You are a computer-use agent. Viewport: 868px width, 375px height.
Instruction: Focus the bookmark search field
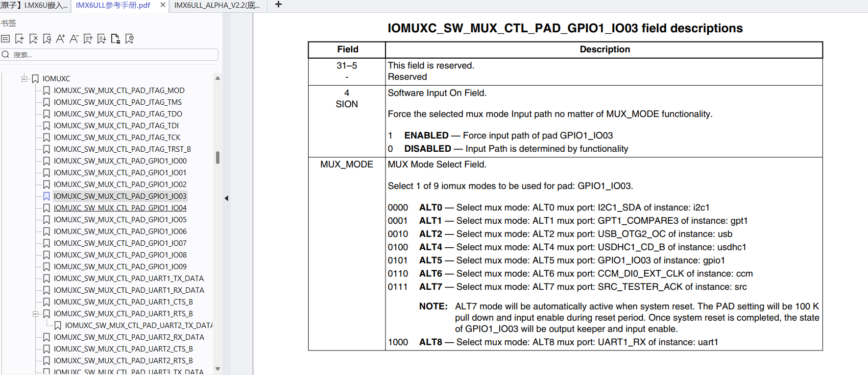(109, 54)
